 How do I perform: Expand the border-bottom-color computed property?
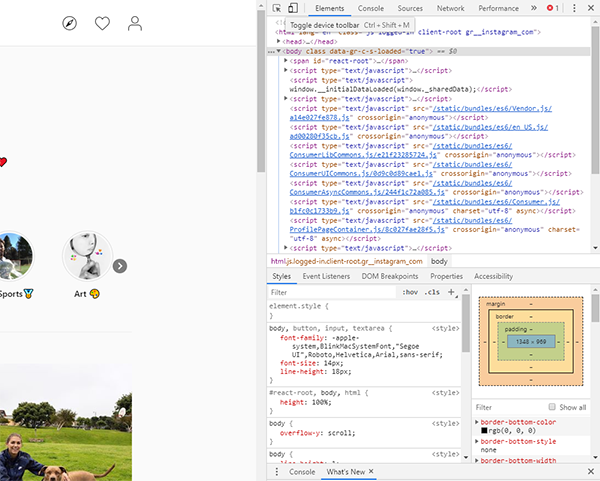(477, 422)
